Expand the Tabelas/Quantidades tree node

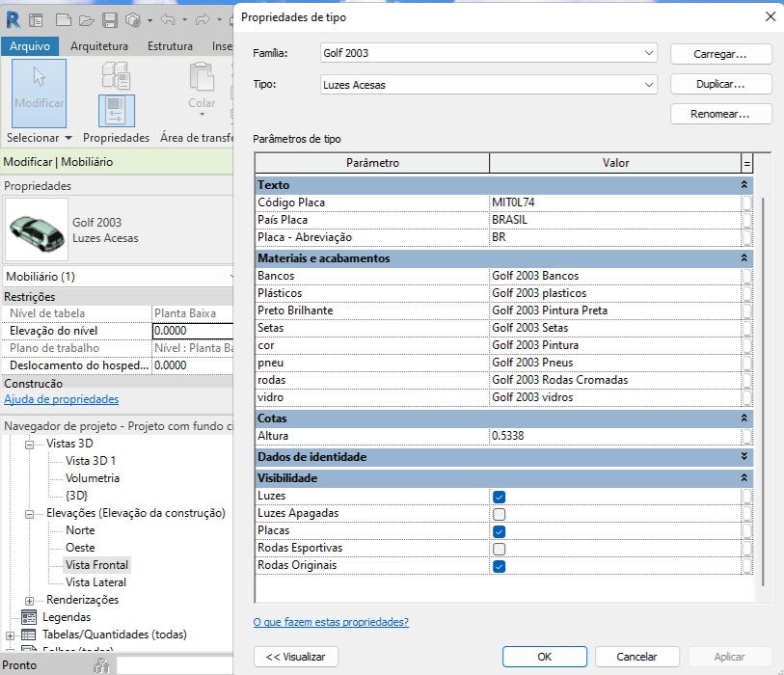[x=10, y=635]
